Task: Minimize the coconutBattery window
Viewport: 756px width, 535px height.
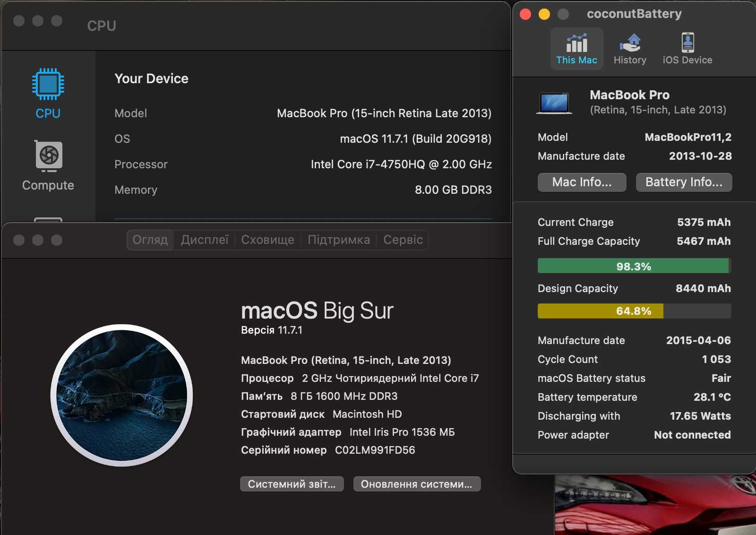Action: click(x=544, y=14)
